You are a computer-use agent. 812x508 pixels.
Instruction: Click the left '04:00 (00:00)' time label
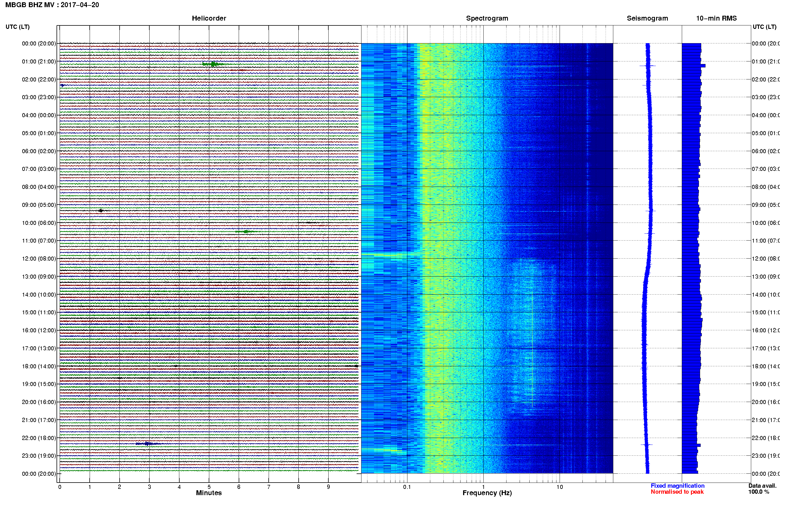[39, 115]
